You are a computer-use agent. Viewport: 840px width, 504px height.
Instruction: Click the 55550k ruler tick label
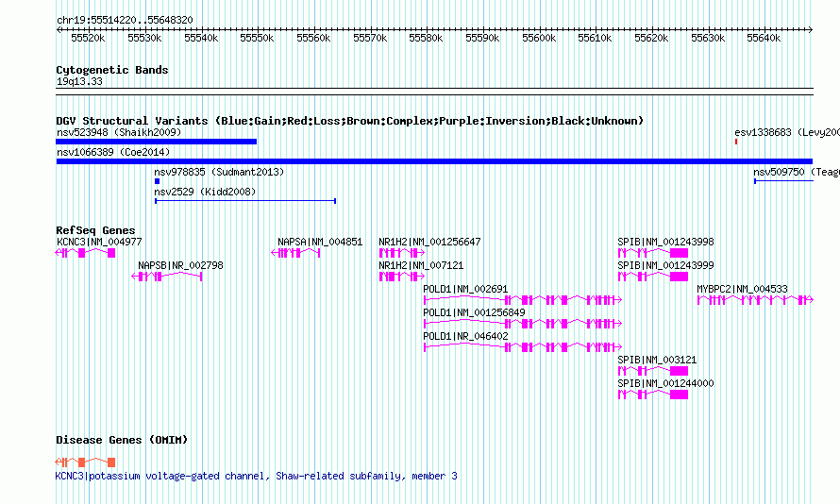[x=257, y=38]
